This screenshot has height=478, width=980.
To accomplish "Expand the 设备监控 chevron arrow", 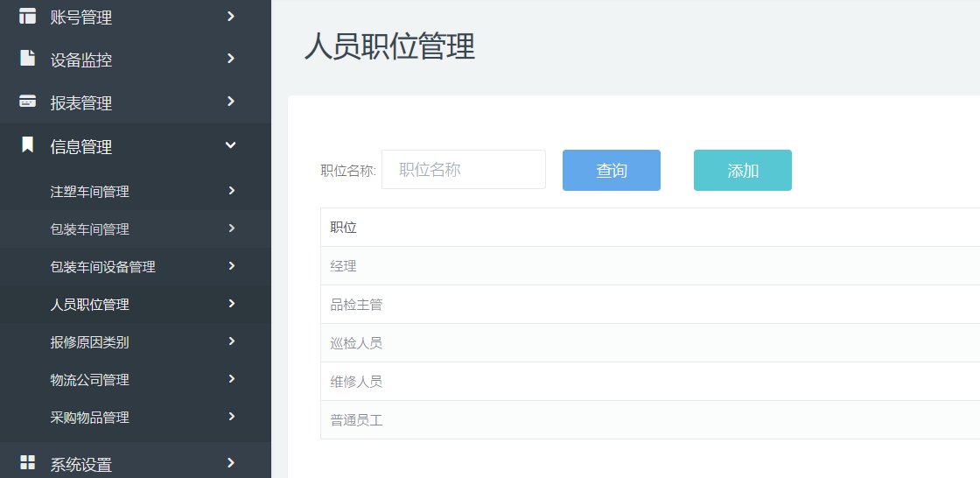I will (231, 59).
